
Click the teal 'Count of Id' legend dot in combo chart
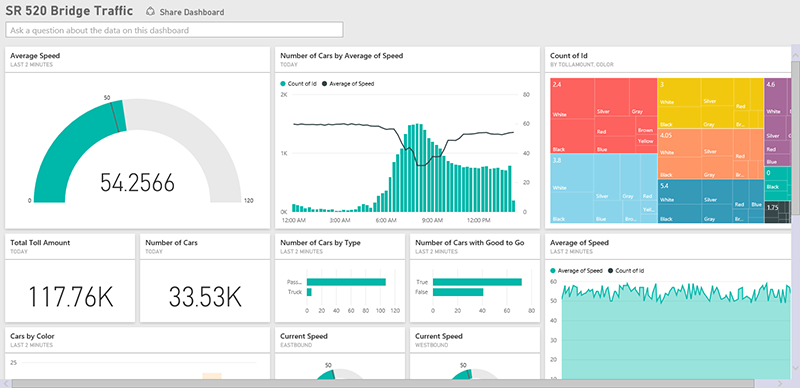point(283,83)
